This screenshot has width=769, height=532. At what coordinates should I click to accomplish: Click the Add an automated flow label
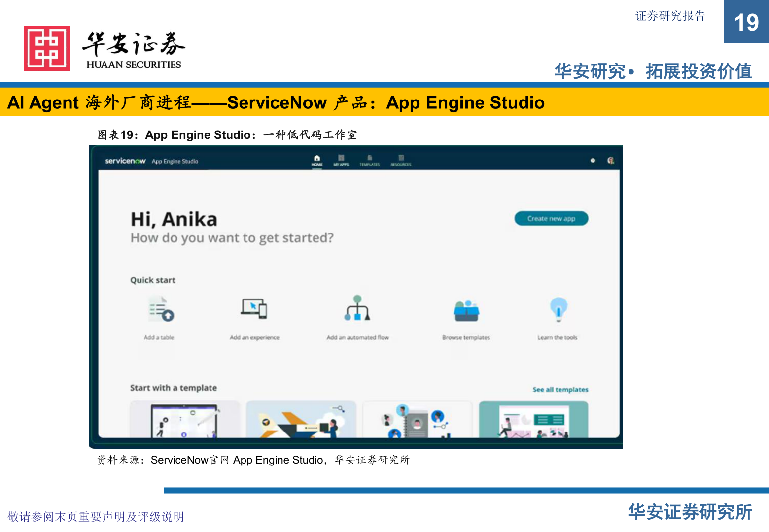point(358,338)
